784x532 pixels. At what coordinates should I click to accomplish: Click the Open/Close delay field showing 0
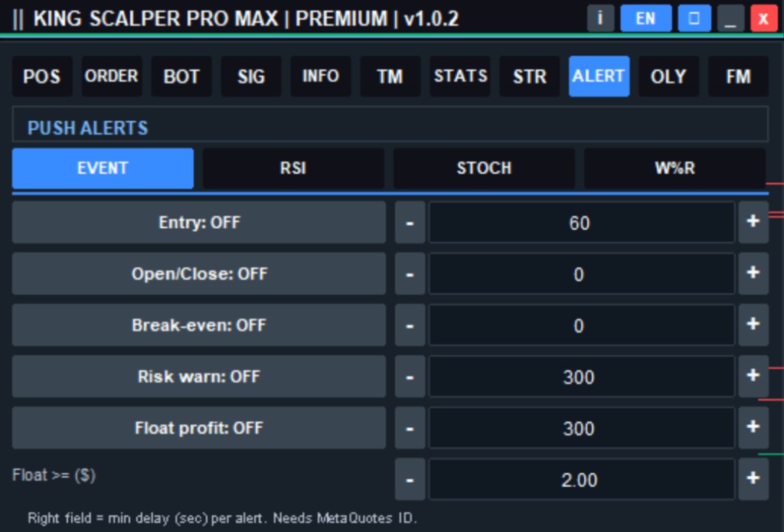tap(582, 274)
